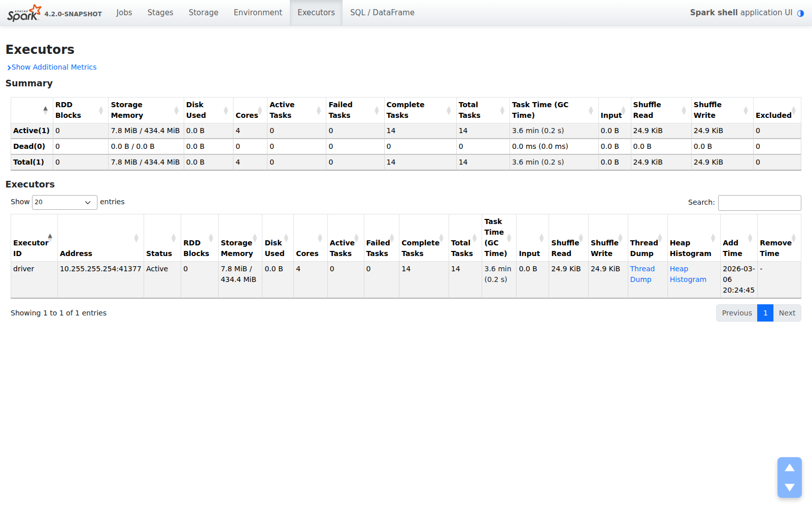Image resolution: width=812 pixels, height=508 pixels.
Task: Open the Jobs tab
Action: (x=124, y=13)
